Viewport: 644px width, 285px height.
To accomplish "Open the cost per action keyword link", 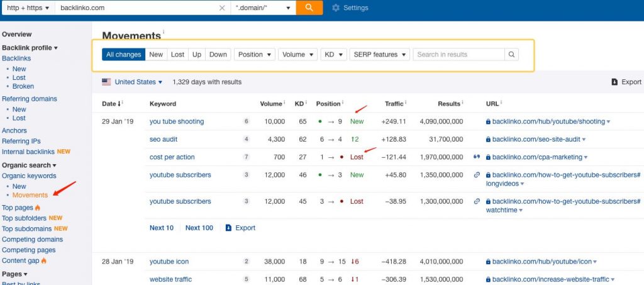I will point(172,157).
